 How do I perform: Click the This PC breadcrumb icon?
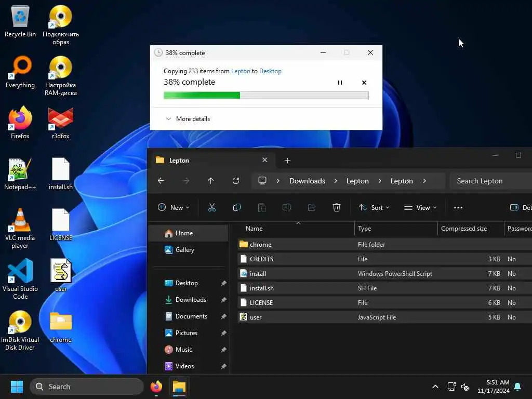tap(262, 180)
